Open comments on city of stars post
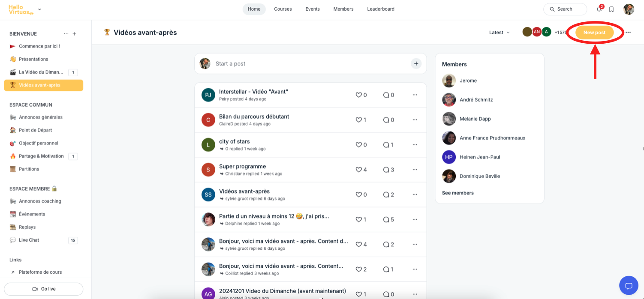Viewport: 644px width, 299px height. coord(388,145)
